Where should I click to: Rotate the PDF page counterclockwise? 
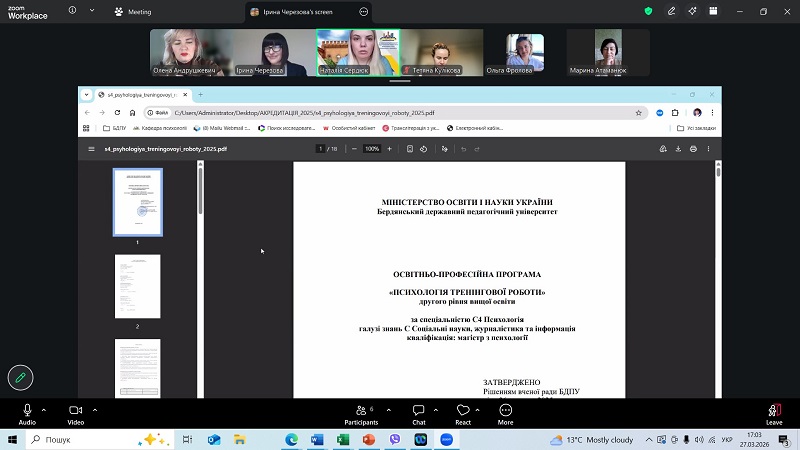point(425,149)
